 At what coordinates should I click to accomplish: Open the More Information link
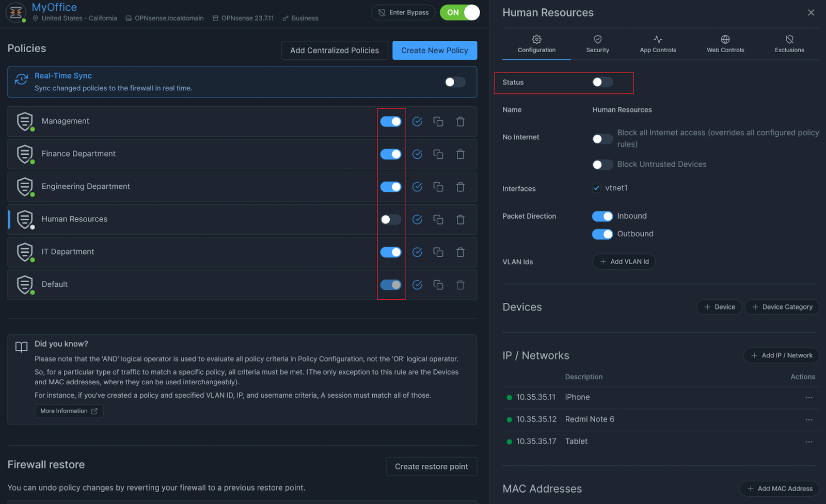[x=69, y=411]
